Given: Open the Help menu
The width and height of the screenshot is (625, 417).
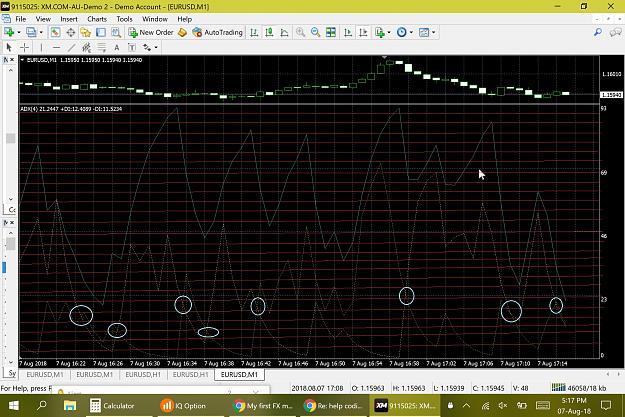Looking at the screenshot, I should pyautogui.click(x=185, y=19).
